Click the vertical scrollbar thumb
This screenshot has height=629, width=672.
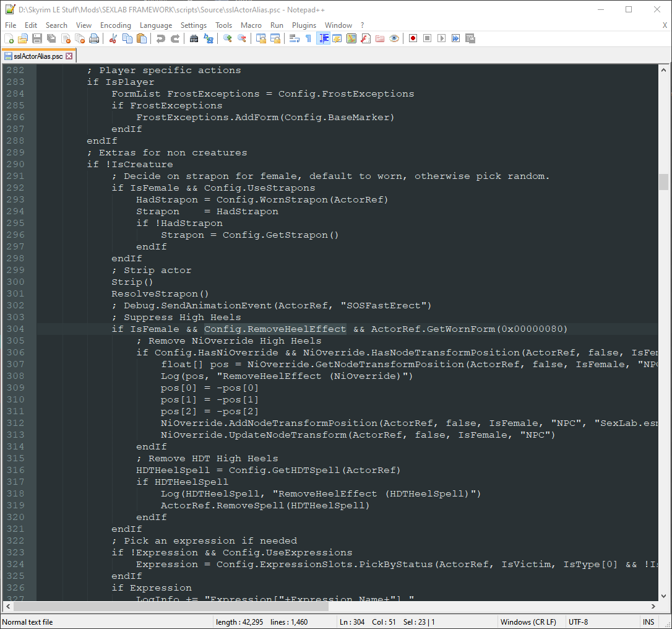[x=664, y=182]
